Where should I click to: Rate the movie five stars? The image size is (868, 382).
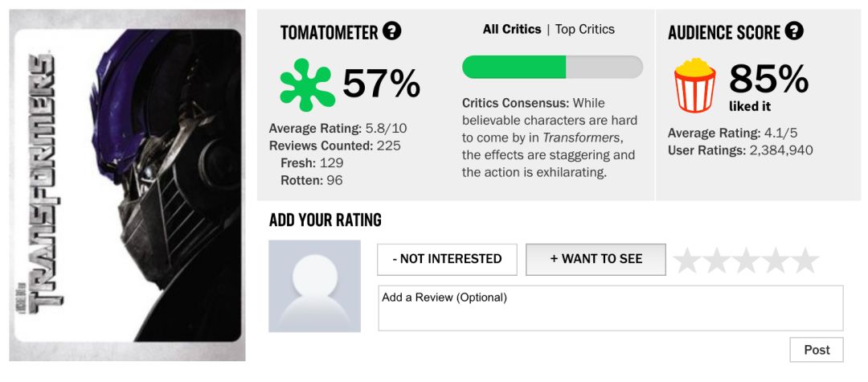[x=805, y=261]
